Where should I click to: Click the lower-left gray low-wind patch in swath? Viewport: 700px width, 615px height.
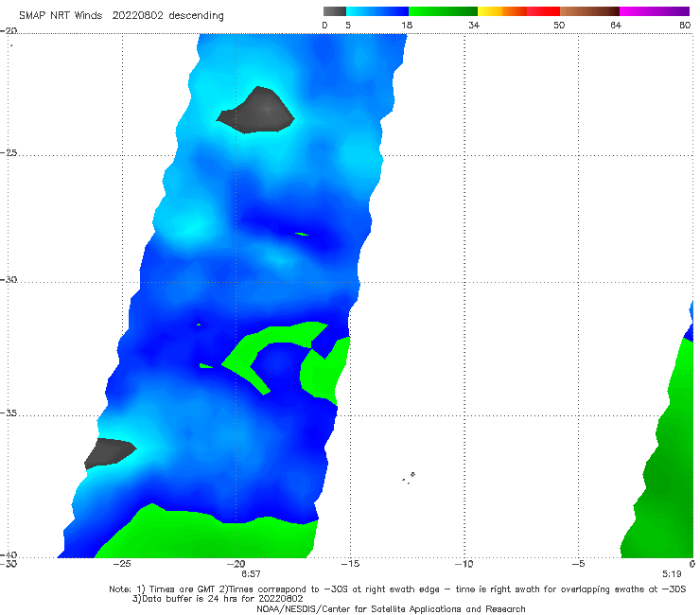pos(109,452)
